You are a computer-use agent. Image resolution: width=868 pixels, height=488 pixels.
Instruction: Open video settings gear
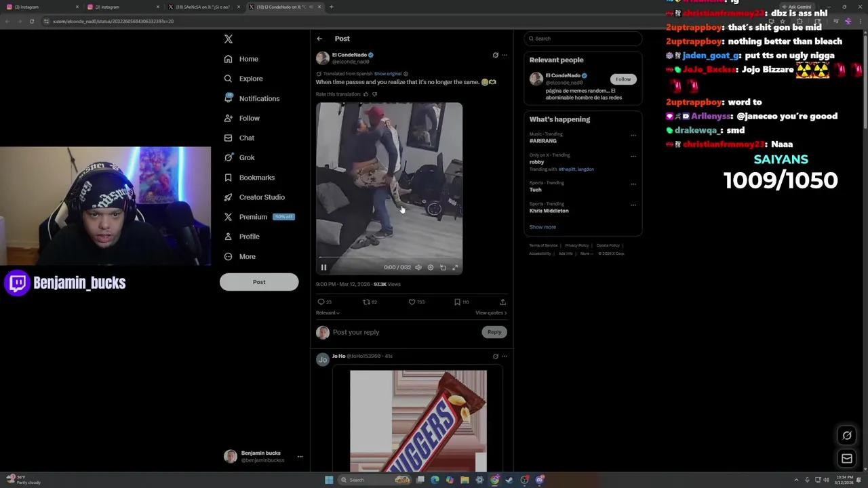[431, 268]
